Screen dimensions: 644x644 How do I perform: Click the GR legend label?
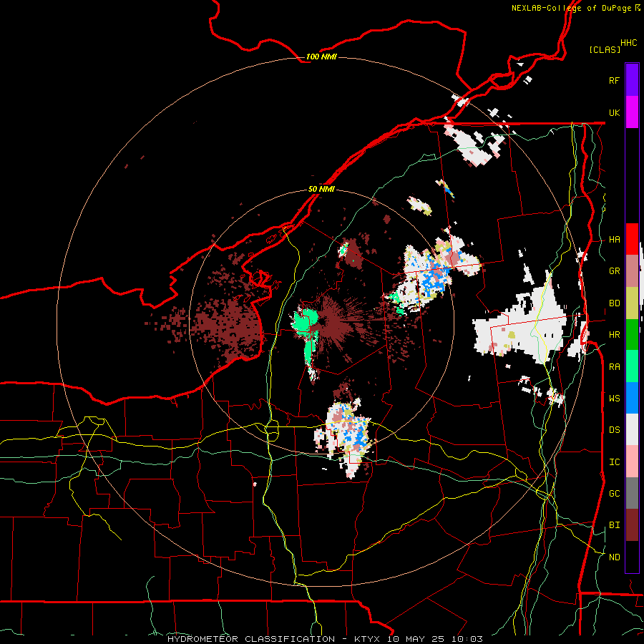pyautogui.click(x=614, y=271)
